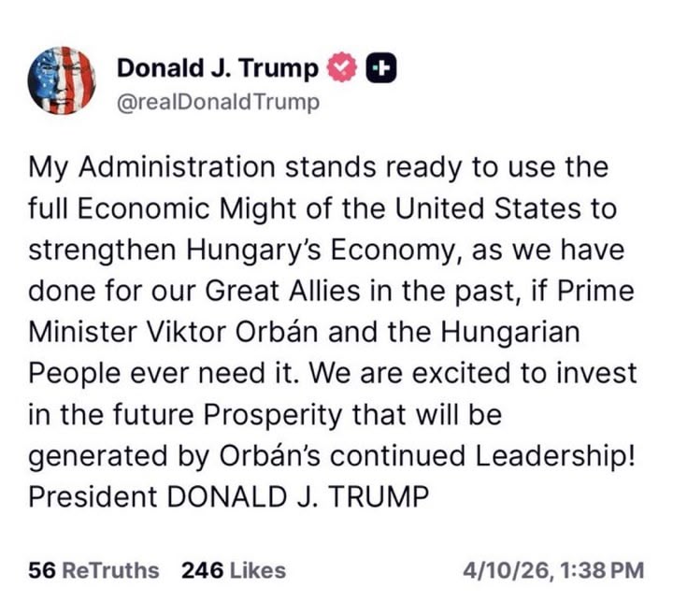The width and height of the screenshot is (673, 616).
Task: View the 56 ReTruths list
Action: tap(93, 569)
